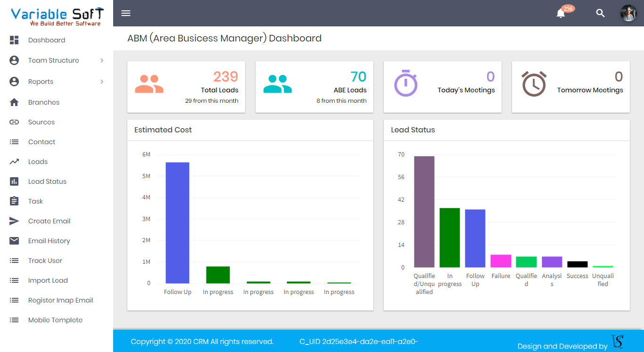644x352 pixels.
Task: Expand the Team Structure submenu chevron
Action: tap(102, 60)
